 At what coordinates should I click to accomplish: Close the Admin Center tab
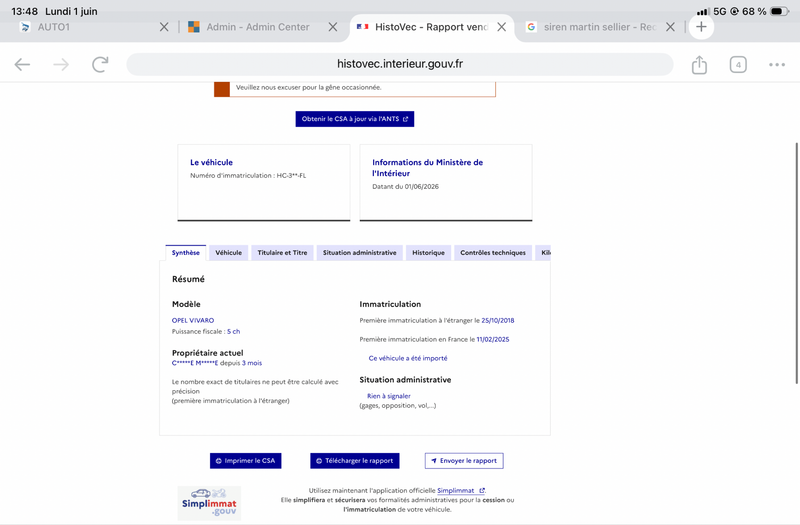coord(333,27)
